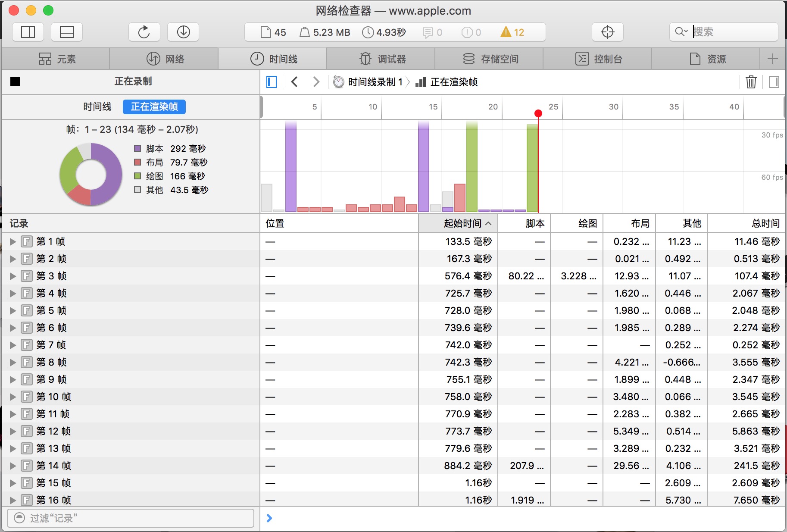Reload the page with the circular arrow
Image resolution: width=787 pixels, height=532 pixels.
(144, 32)
